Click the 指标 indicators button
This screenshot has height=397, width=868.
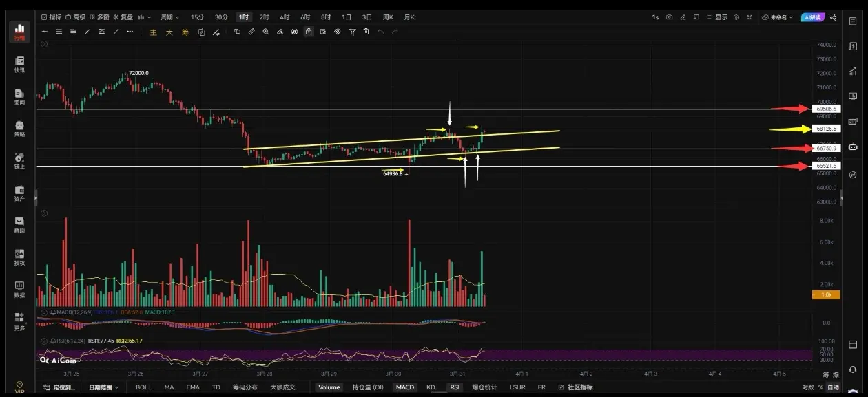click(51, 17)
